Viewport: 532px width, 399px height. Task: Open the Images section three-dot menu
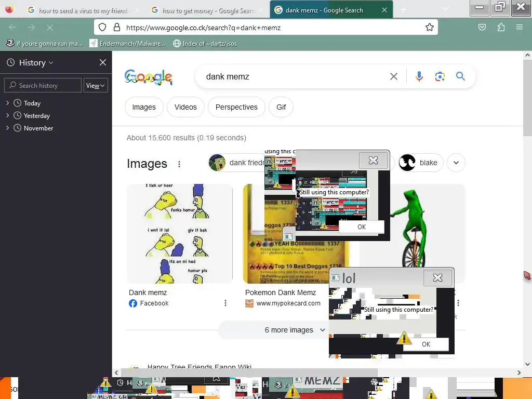point(179,164)
